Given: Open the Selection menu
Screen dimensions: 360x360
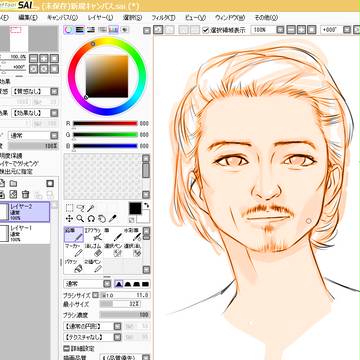Looking at the screenshot, I should 132,18.
